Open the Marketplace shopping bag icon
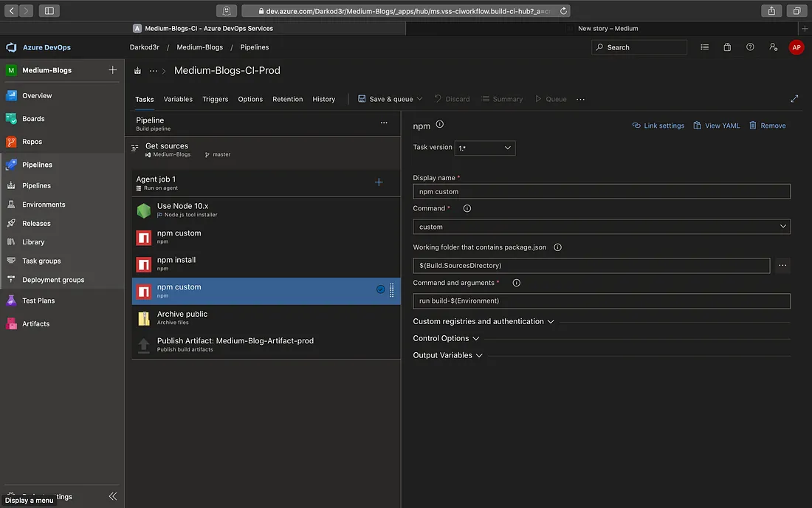Screen dimensions: 812x508 pyautogui.click(x=727, y=47)
